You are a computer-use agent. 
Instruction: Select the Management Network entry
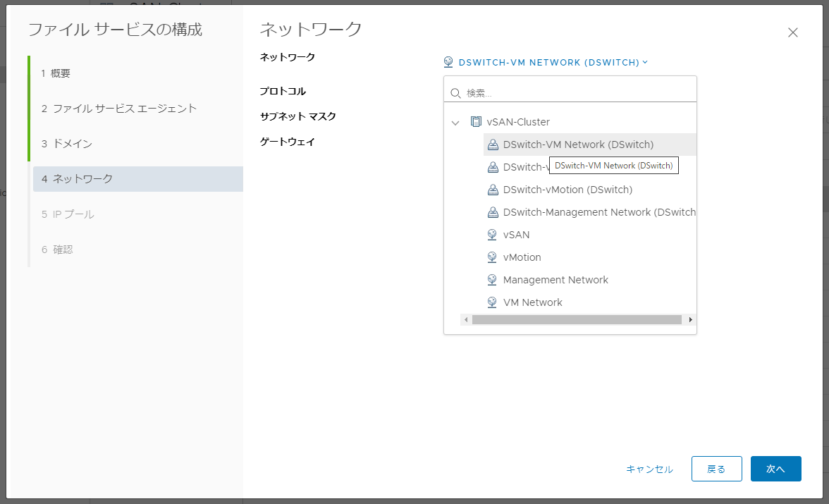(555, 280)
